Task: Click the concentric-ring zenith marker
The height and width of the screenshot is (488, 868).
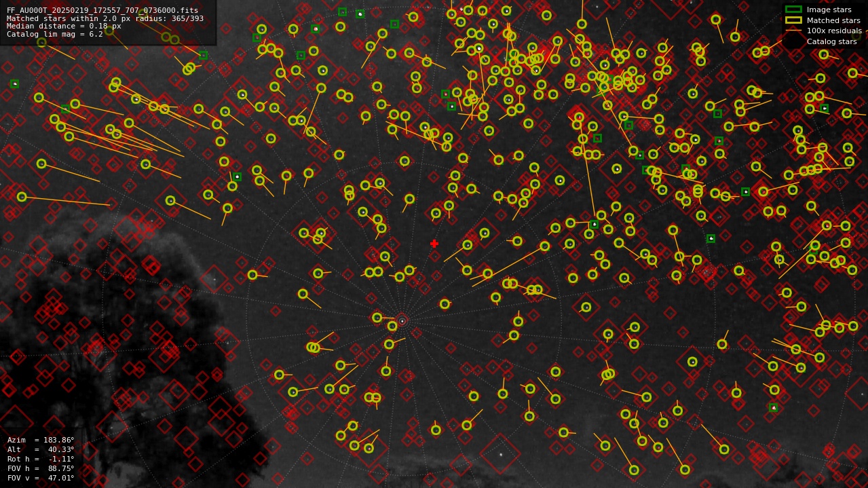Action: [x=402, y=321]
